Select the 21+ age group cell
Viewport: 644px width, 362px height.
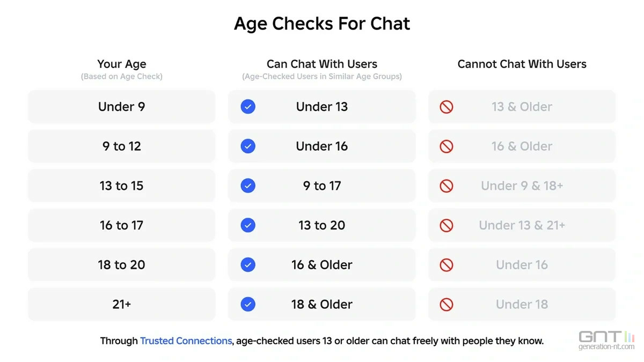click(x=122, y=305)
